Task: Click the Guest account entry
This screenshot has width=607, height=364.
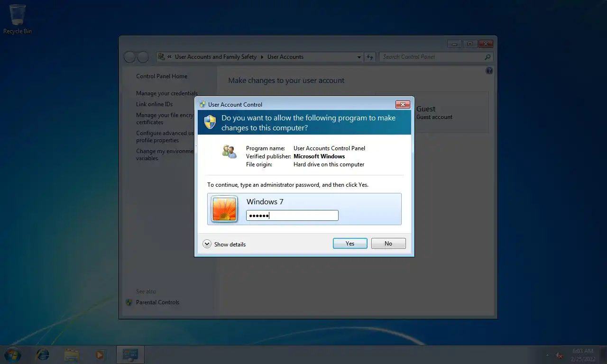Action: (432, 112)
